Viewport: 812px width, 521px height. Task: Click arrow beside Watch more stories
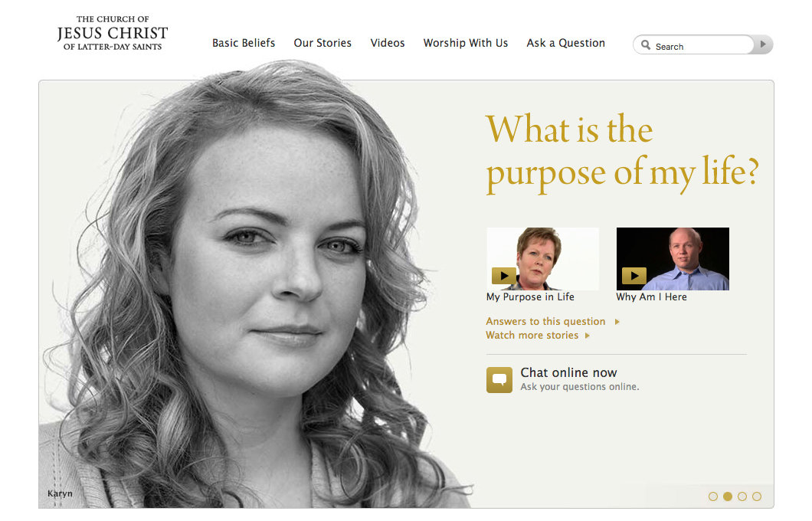point(588,336)
